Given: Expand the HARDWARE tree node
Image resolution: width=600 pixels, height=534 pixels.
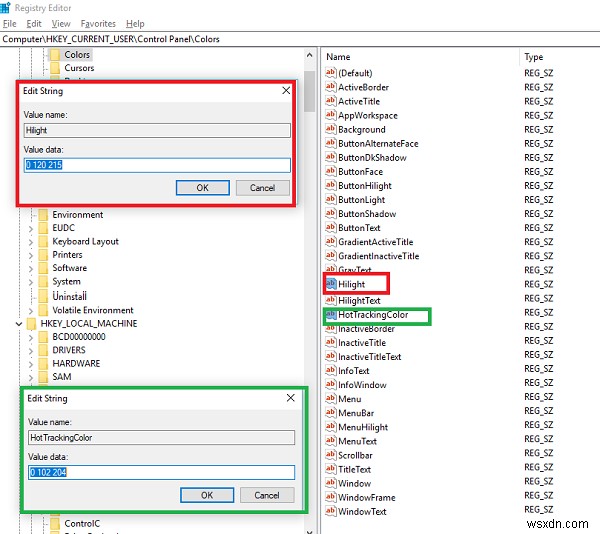Looking at the screenshot, I should (31, 364).
